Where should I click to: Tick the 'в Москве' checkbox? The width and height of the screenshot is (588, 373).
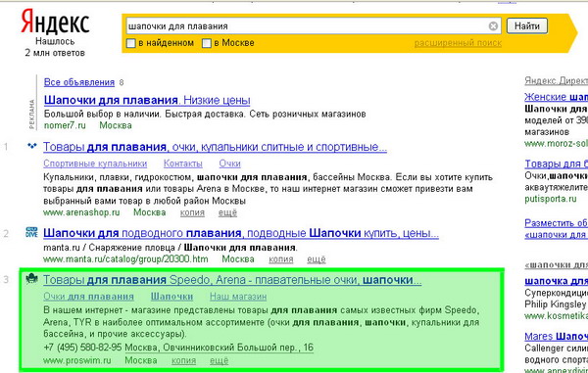click(207, 43)
